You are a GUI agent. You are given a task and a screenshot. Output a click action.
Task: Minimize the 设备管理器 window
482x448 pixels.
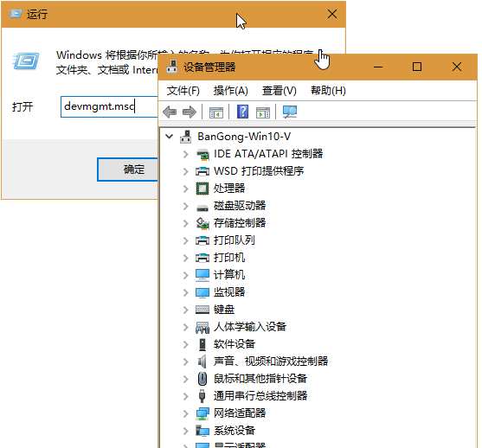[x=378, y=67]
